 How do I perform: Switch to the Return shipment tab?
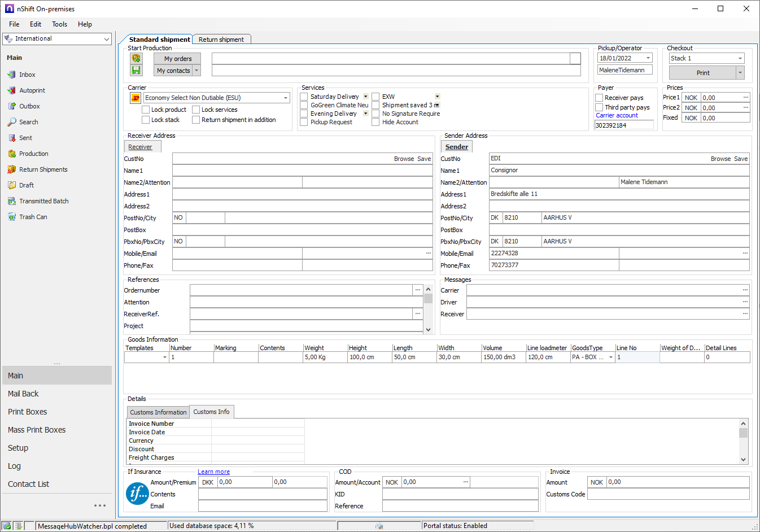(221, 40)
